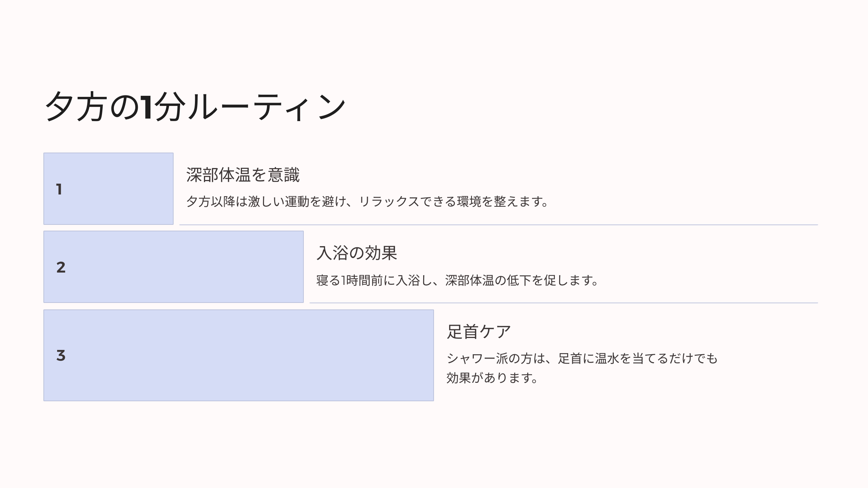Click the description starting with 夕方以降は激しい運動
Viewport: 868px width, 488px height.
367,202
